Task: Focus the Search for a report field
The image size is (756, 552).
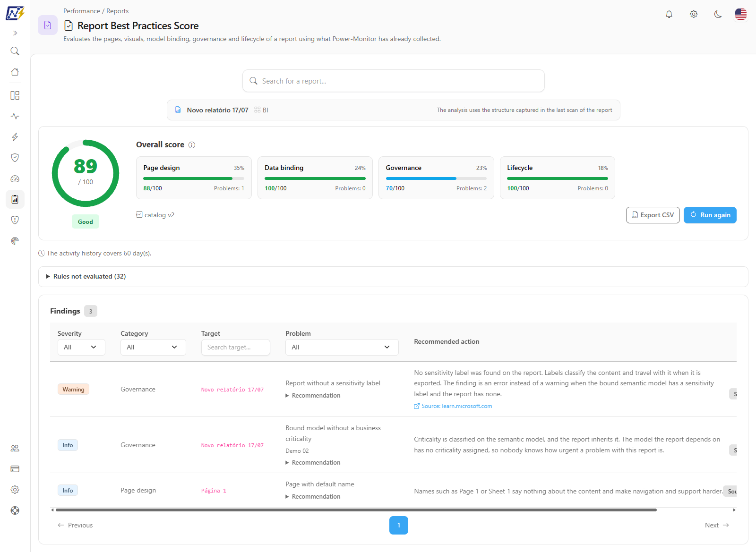Action: click(x=394, y=81)
